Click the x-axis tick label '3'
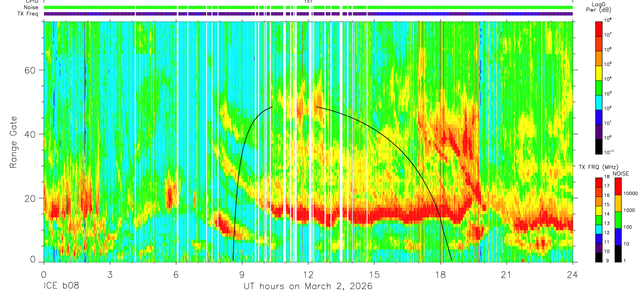 click(110, 274)
